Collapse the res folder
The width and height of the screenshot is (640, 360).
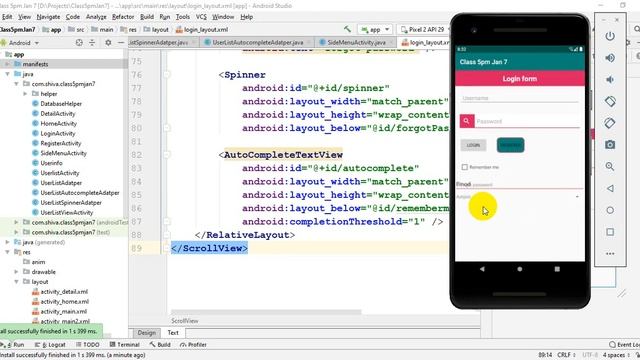coord(7,252)
